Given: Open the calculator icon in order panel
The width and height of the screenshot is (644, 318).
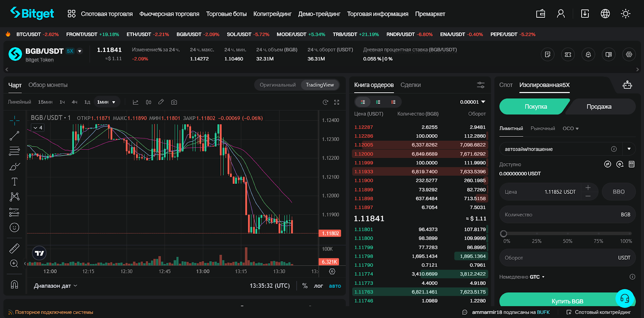Looking at the screenshot, I should (x=632, y=164).
